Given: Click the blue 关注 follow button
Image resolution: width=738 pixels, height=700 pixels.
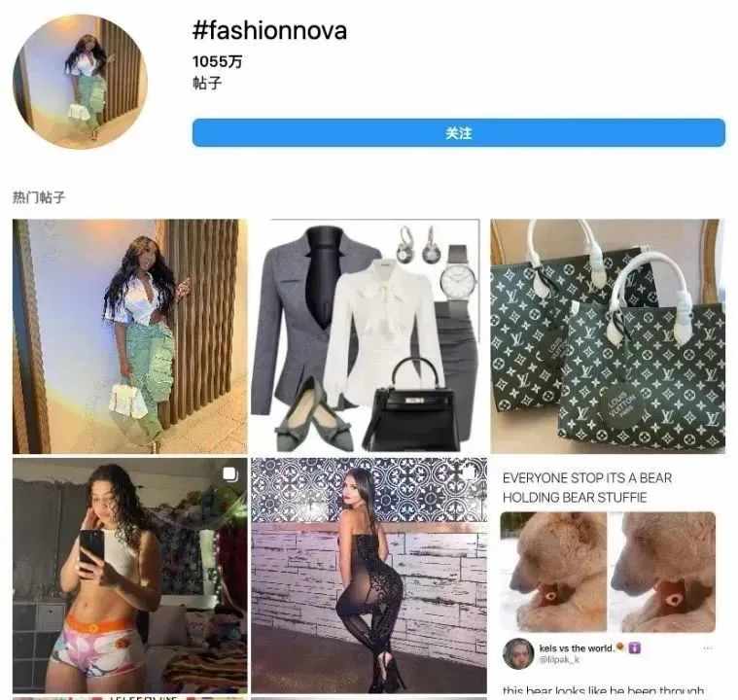Looking at the screenshot, I should 458,133.
